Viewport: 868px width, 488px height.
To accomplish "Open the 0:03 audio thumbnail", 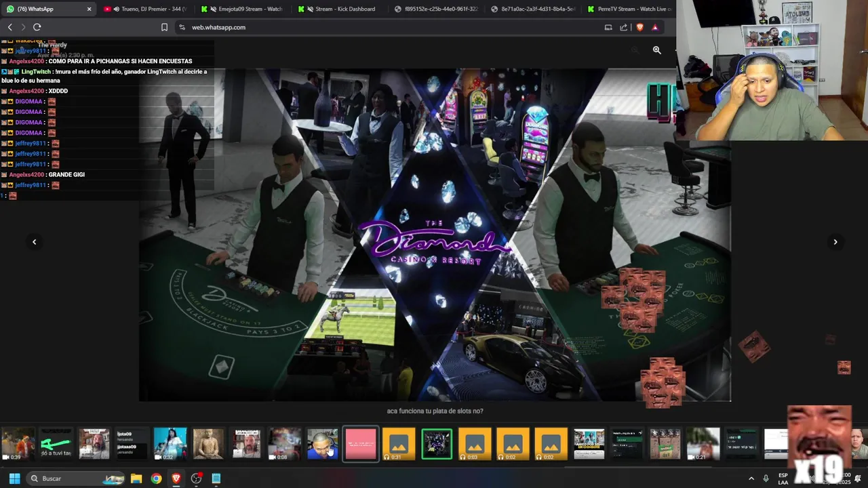I will tap(475, 444).
